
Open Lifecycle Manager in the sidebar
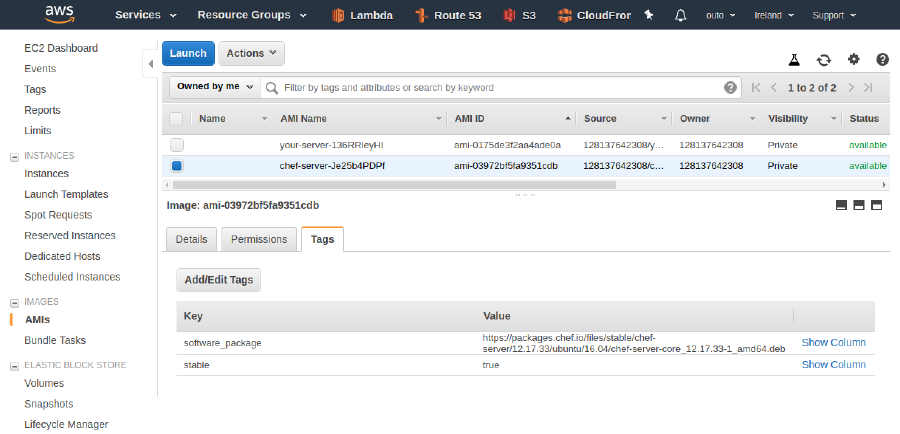click(66, 425)
